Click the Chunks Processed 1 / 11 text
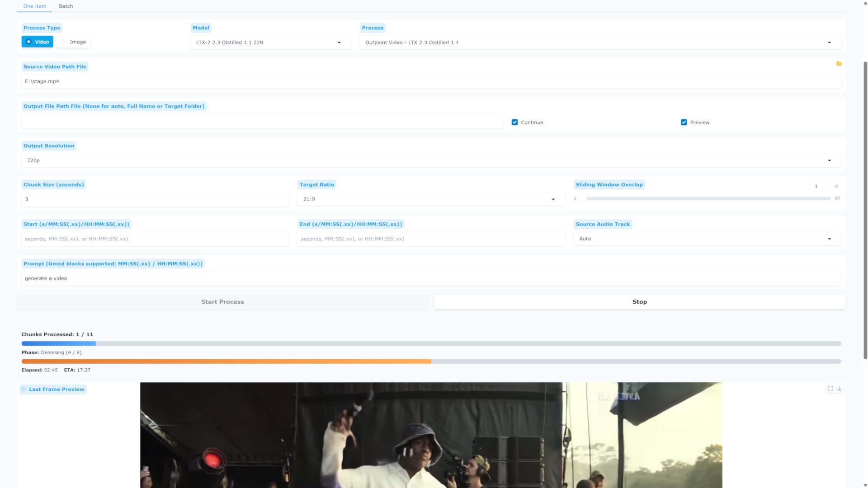The image size is (868, 488). tap(57, 334)
